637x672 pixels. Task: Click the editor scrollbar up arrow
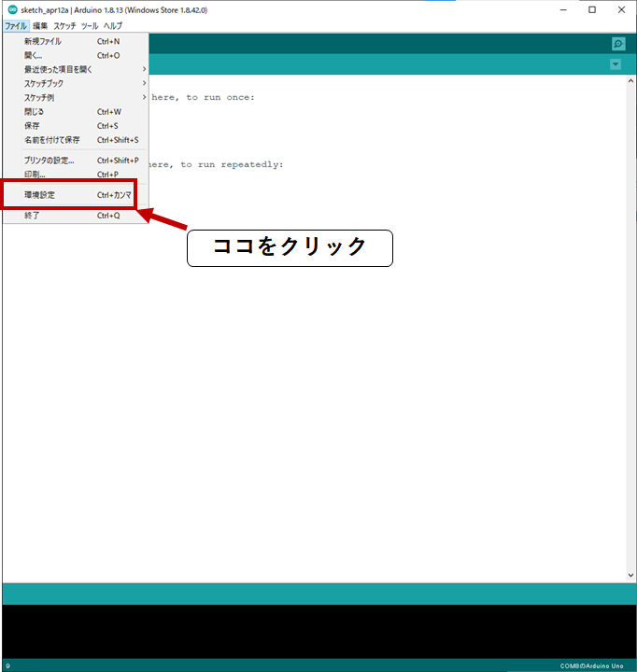coord(630,81)
